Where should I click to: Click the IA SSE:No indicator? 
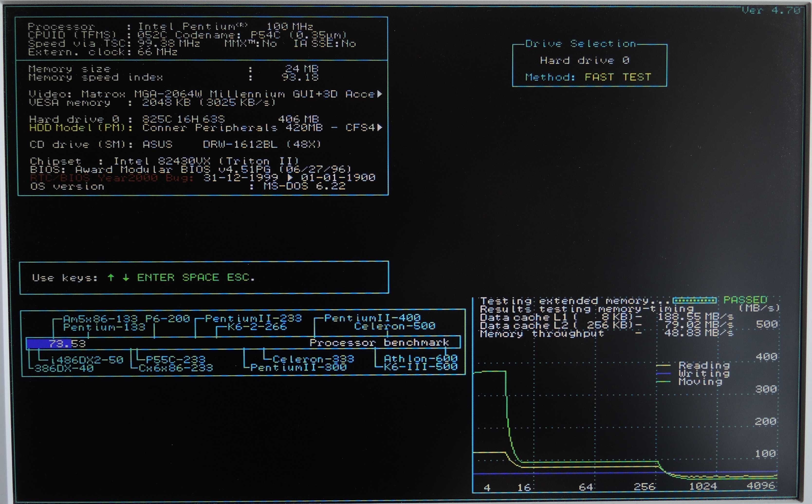324,44
